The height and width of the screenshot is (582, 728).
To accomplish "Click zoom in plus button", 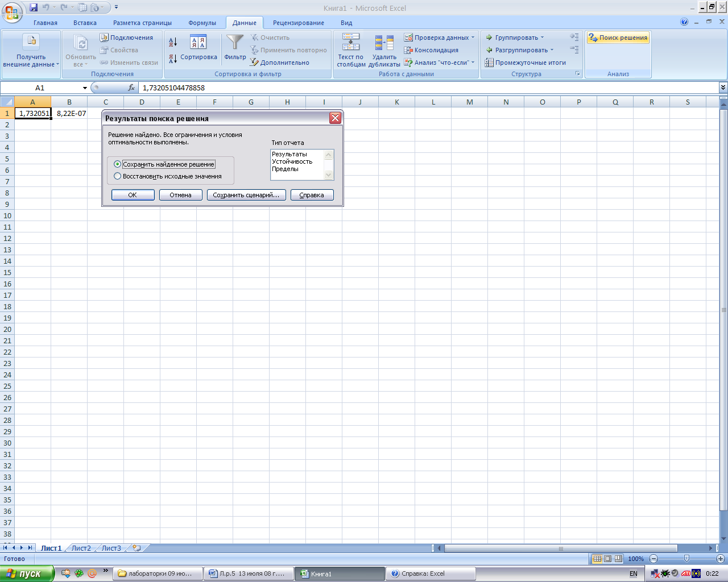I will (720, 559).
